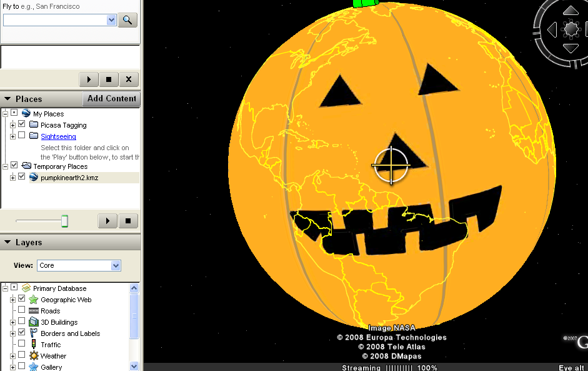Pan left with navigation compass arrow

point(552,29)
